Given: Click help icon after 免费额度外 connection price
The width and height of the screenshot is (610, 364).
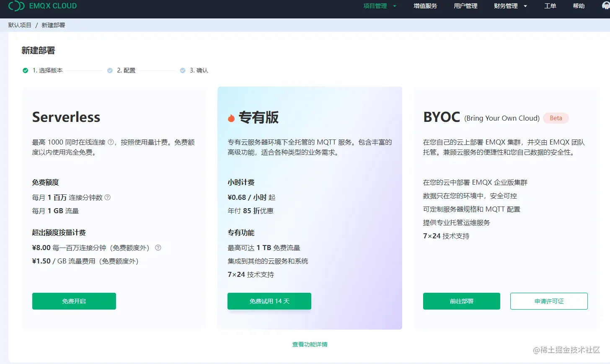Looking at the screenshot, I should click(158, 248).
